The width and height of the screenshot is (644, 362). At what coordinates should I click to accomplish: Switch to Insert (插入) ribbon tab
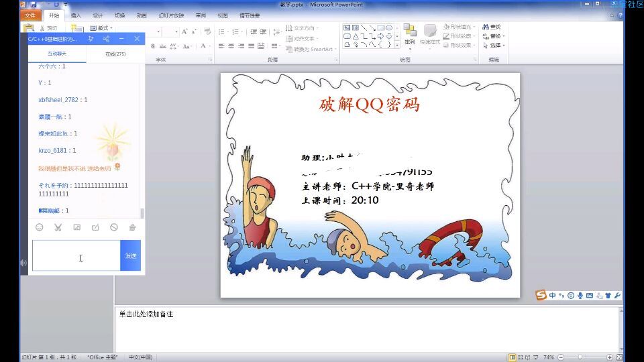tap(76, 15)
